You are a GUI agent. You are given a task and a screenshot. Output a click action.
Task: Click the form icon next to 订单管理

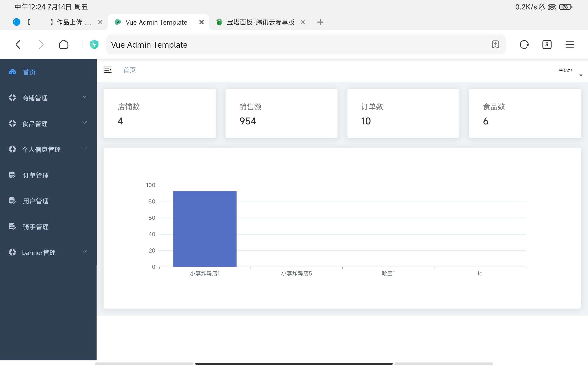click(x=12, y=175)
